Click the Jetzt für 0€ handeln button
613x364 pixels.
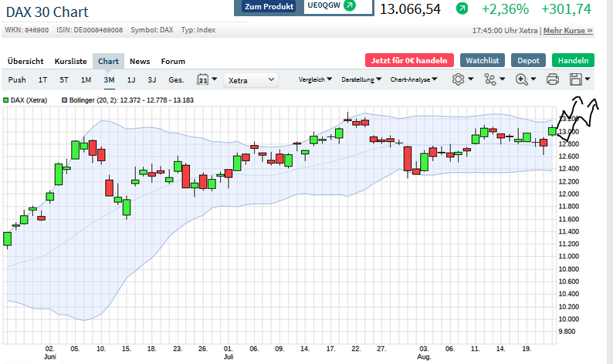[409, 60]
